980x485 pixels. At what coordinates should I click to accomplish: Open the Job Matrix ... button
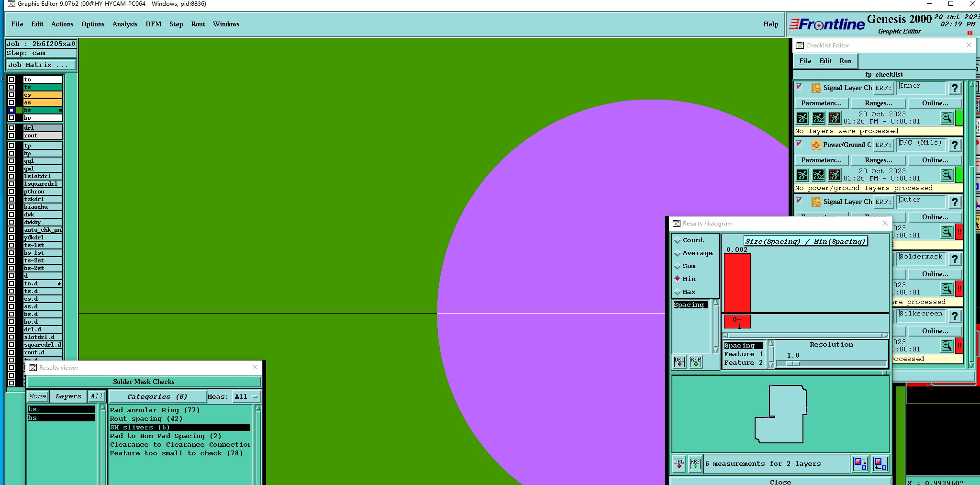pyautogui.click(x=41, y=65)
